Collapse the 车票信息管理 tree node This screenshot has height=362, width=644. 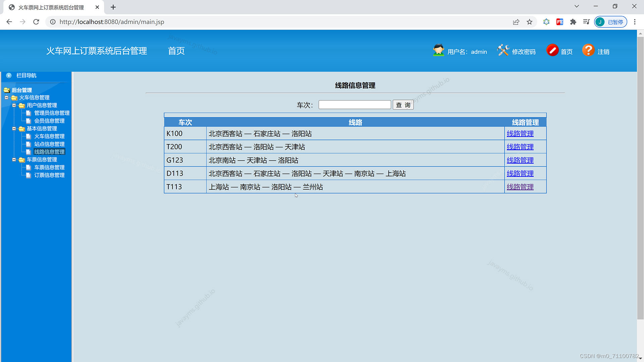click(14, 159)
